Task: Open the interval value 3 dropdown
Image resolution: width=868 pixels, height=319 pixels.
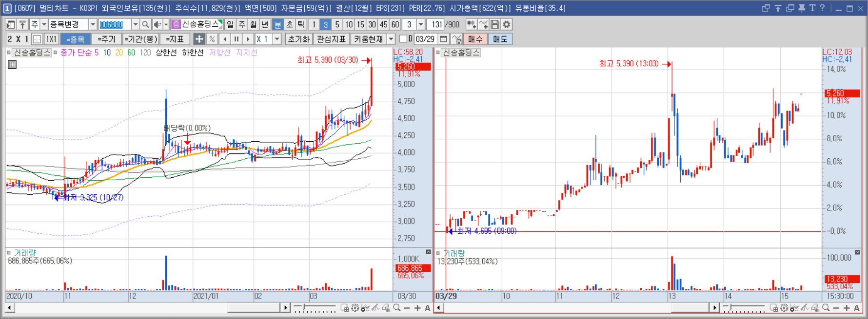Action: (x=421, y=24)
